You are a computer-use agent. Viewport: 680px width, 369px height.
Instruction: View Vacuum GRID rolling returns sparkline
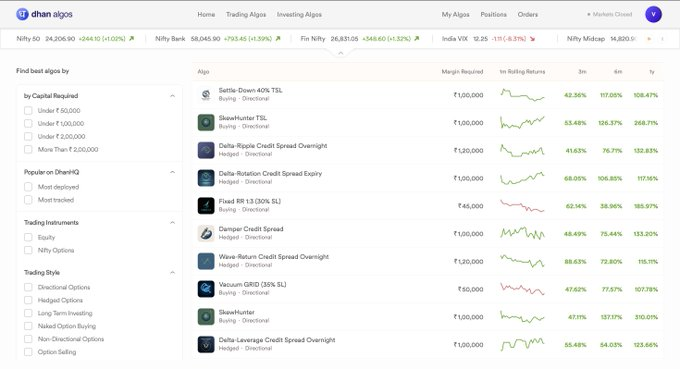[x=522, y=289]
